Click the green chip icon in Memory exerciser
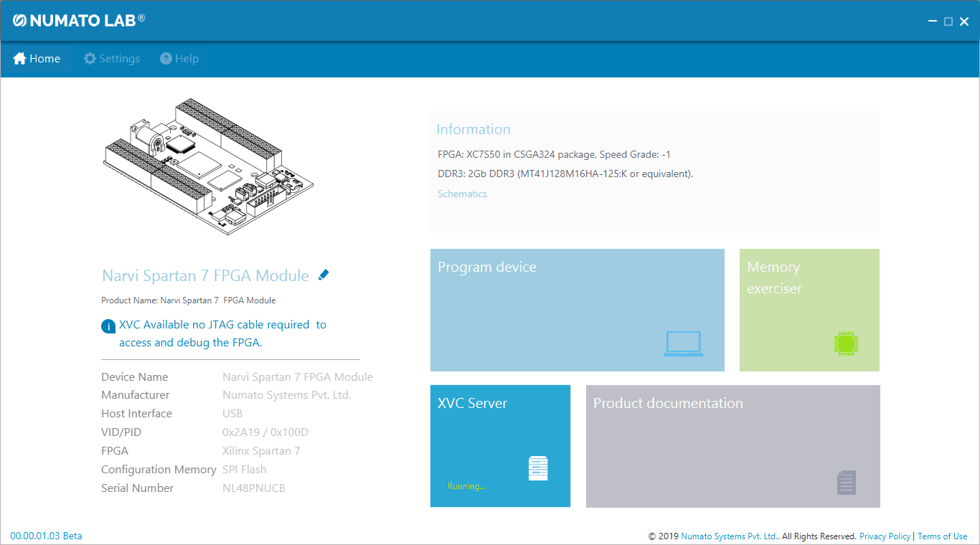The width and height of the screenshot is (980, 545). (847, 344)
